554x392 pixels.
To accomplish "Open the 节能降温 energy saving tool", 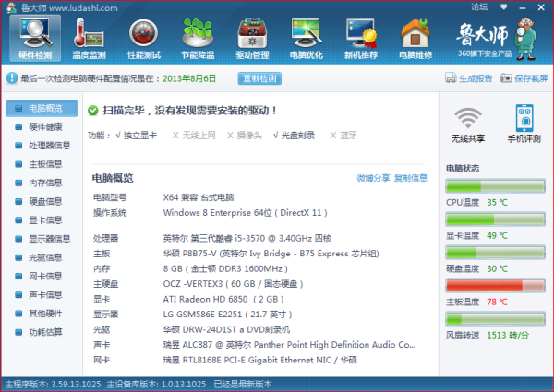I will click(198, 39).
